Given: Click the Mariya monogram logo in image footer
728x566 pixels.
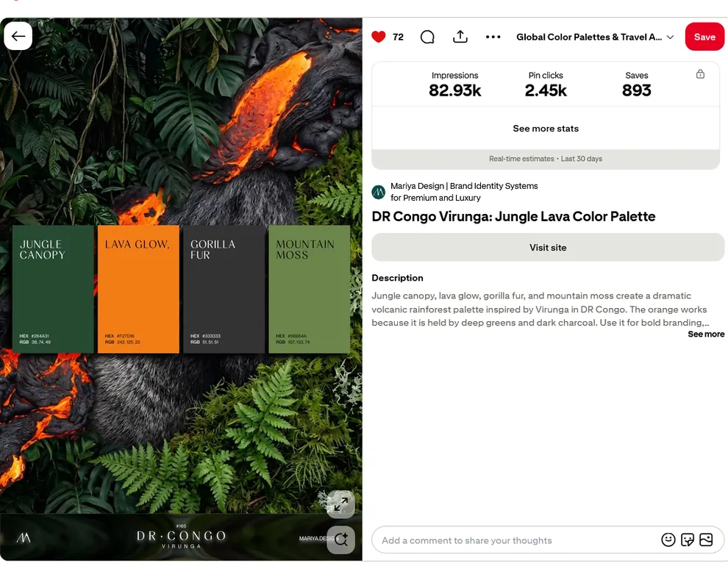Looking at the screenshot, I should point(24,538).
